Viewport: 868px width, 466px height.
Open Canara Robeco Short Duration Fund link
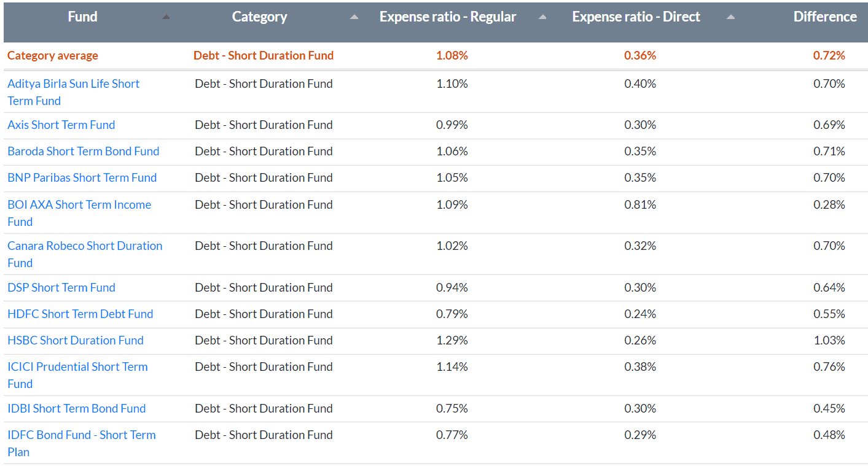(85, 254)
